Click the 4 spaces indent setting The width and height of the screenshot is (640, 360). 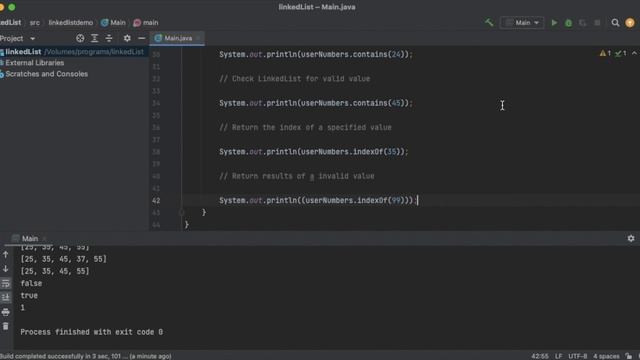coord(606,356)
